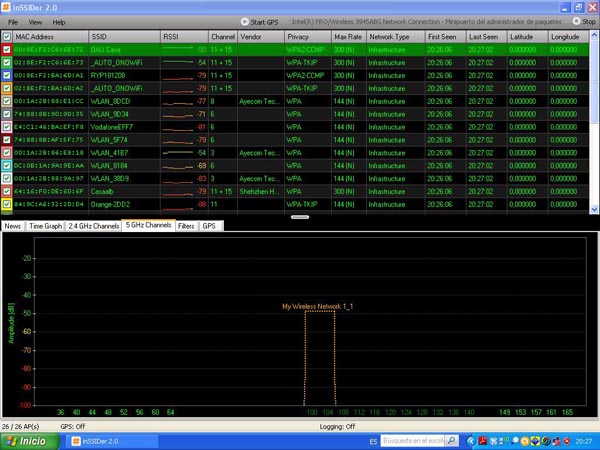This screenshot has width=600, height=450.
Task: Click the network list scroll-up arrow
Action: [594, 36]
